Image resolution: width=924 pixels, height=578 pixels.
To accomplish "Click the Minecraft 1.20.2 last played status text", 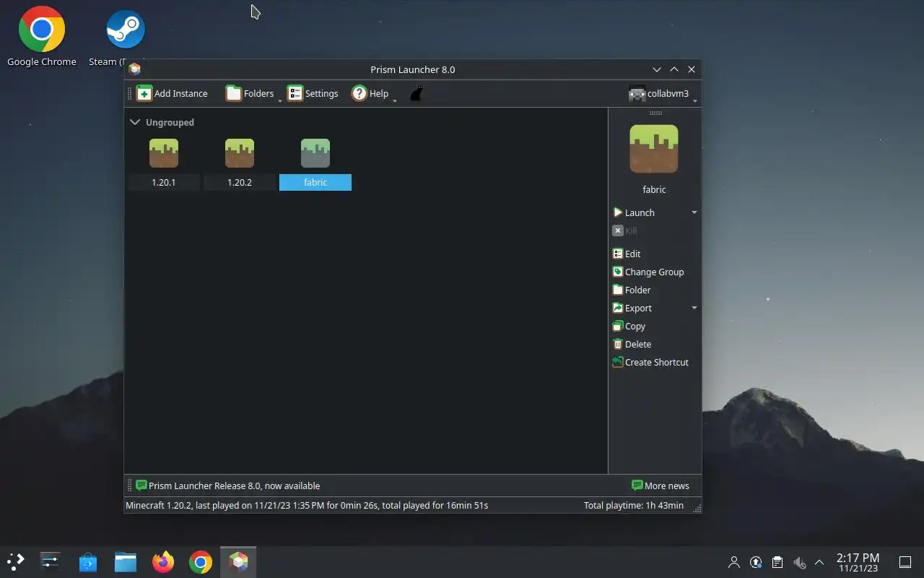I will point(307,505).
